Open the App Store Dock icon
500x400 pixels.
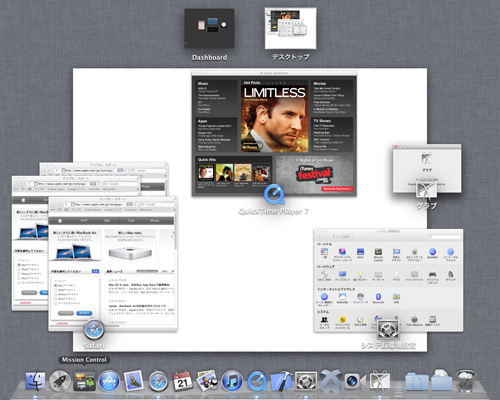coord(109,381)
